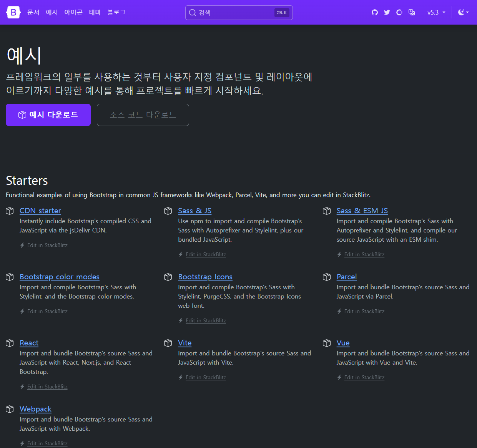Click Edit in StackBlitz under Vite
This screenshot has width=477, height=448.
[206, 377]
